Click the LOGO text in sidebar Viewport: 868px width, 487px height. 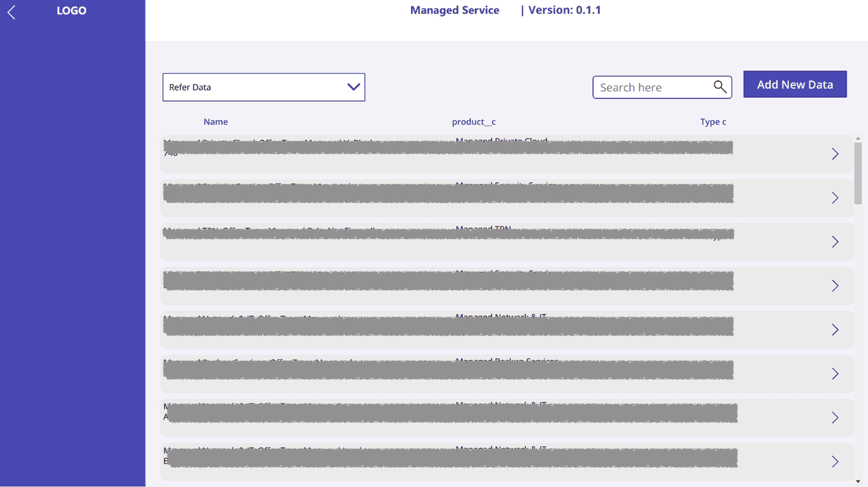pos(71,11)
